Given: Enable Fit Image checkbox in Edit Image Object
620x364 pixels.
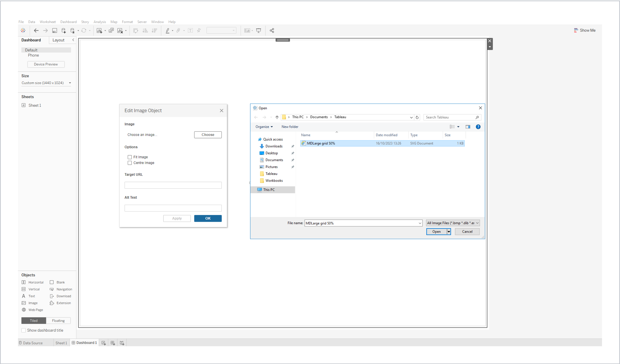Looking at the screenshot, I should click(130, 156).
